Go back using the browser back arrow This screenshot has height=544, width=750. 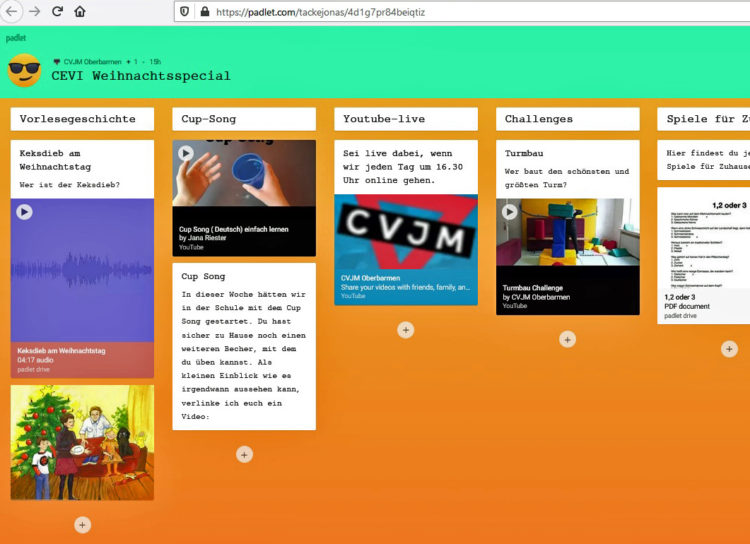pos(11,11)
